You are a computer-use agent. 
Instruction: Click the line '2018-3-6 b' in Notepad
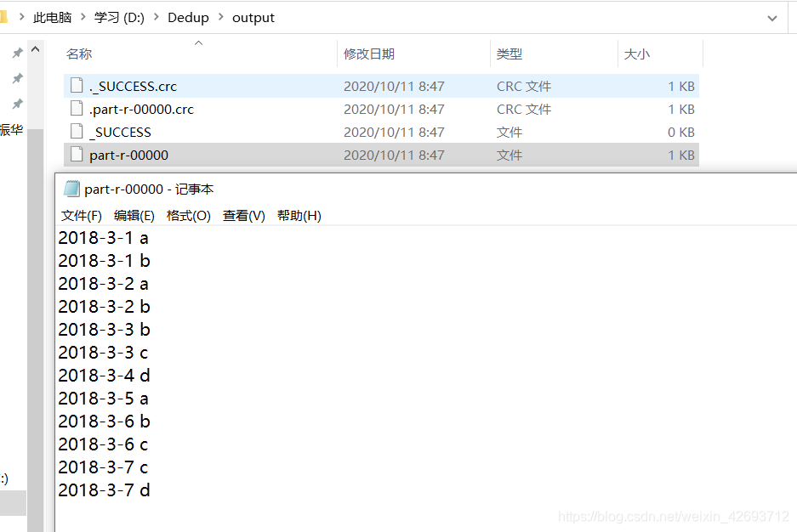pos(105,421)
